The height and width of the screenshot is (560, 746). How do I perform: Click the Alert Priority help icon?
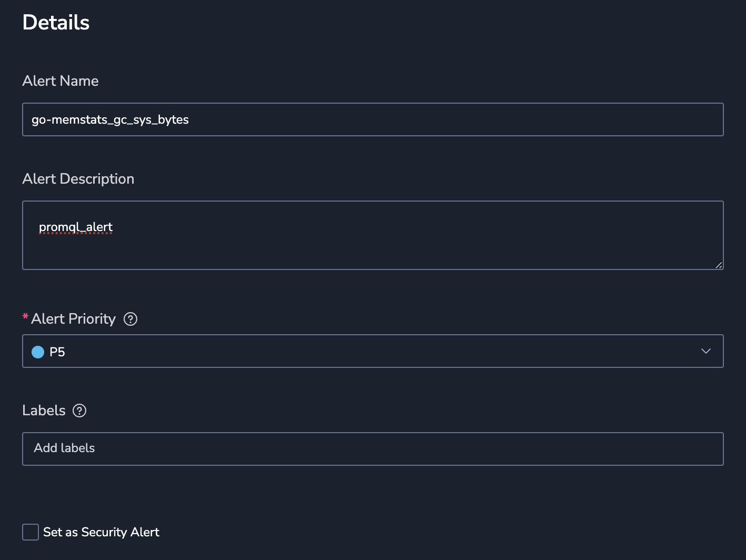130,319
